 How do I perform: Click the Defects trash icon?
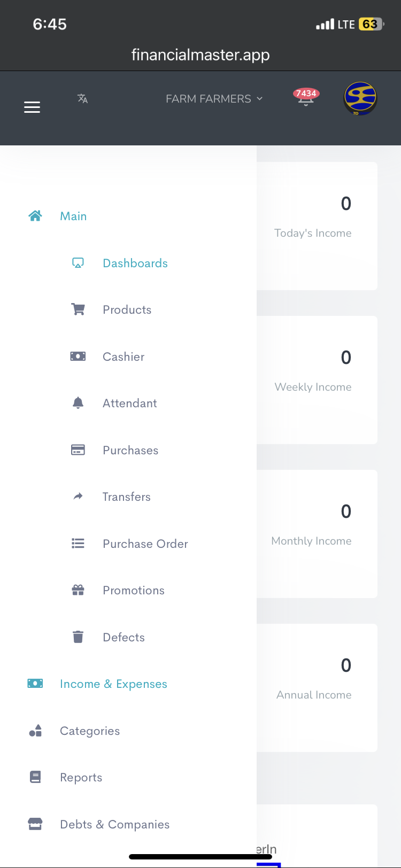tap(78, 637)
